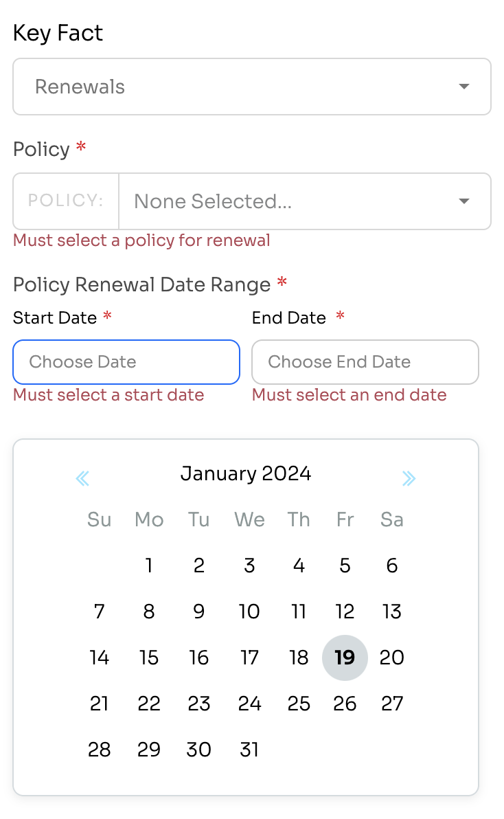Image resolution: width=504 pixels, height=819 pixels.
Task: Expand the Policy None Selected dropdown
Action: [x=306, y=201]
